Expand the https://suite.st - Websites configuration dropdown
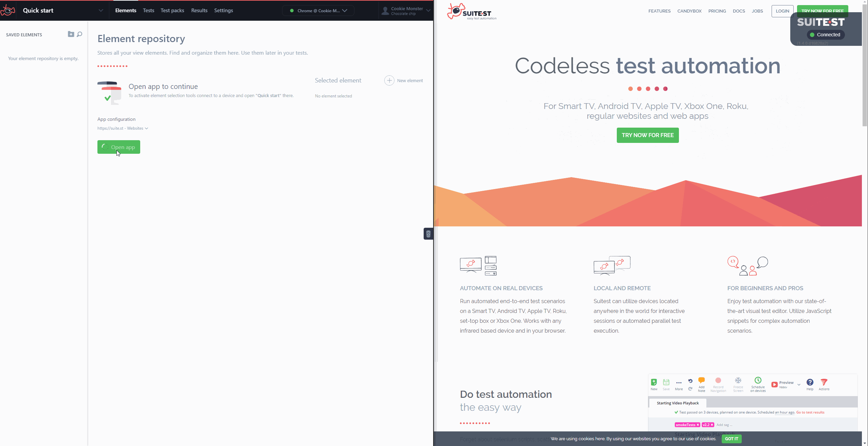868x446 pixels. click(123, 128)
